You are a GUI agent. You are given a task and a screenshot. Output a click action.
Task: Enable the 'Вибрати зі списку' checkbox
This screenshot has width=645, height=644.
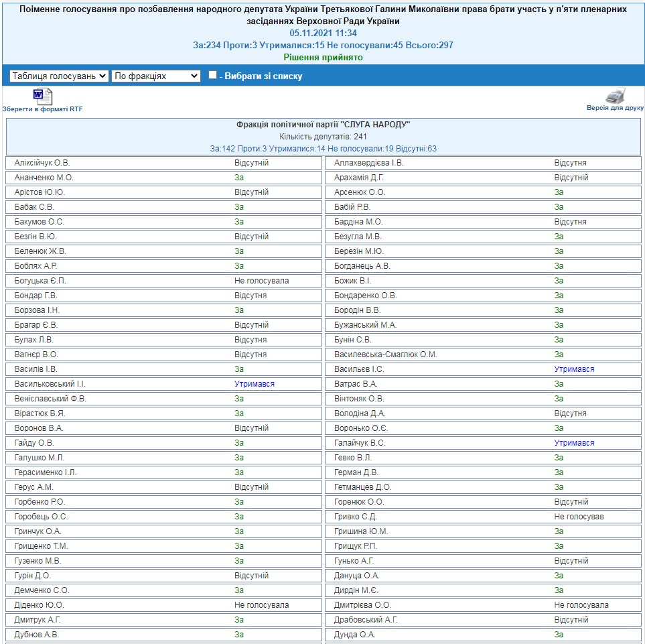212,75
